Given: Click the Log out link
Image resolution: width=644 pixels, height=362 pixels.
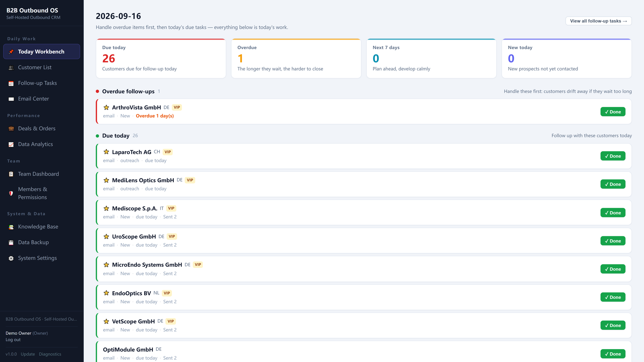Looking at the screenshot, I should (13, 340).
